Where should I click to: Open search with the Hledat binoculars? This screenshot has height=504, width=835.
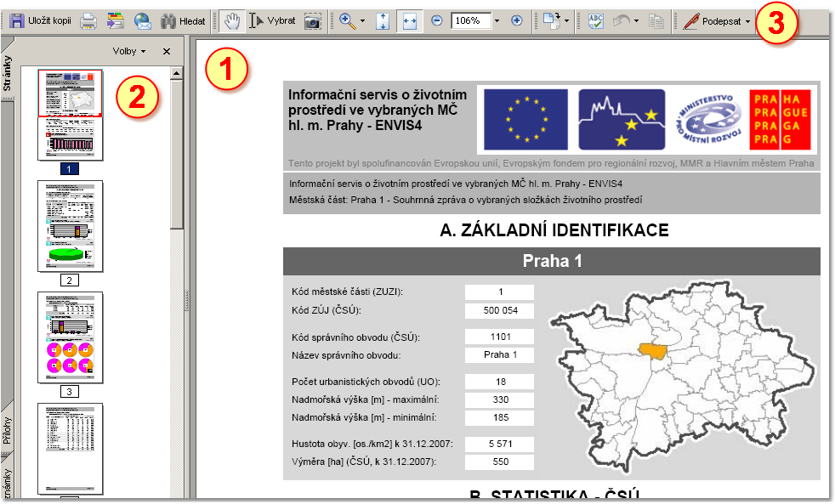click(x=182, y=21)
